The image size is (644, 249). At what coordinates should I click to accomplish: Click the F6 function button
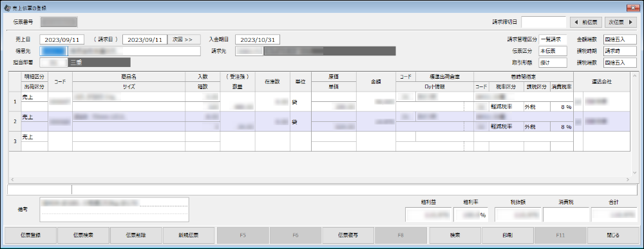(x=296, y=235)
